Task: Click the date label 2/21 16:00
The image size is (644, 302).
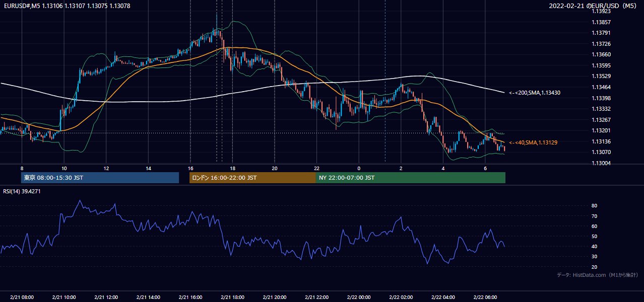Action: coord(190,297)
